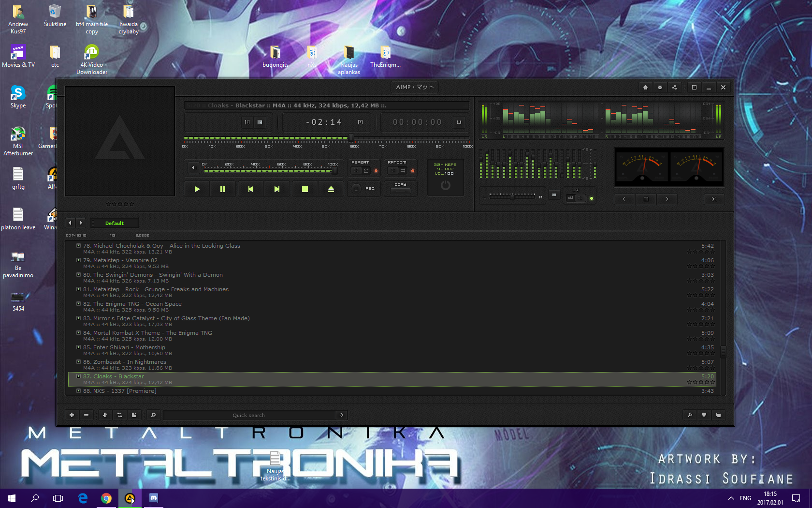The width and height of the screenshot is (812, 508).
Task: Open the audio library icon at bottom right
Action: tap(718, 415)
